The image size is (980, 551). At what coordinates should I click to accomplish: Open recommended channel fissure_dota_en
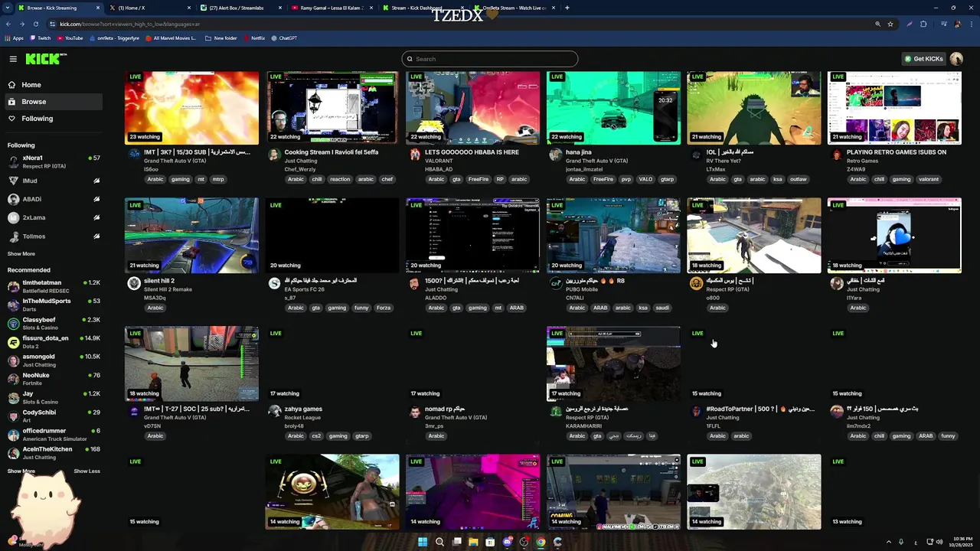point(54,341)
